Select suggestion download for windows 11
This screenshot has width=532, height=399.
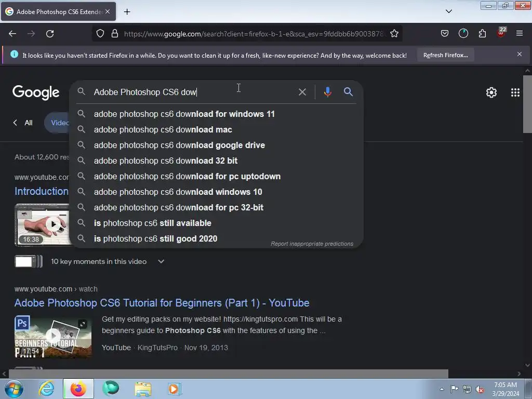tap(217, 114)
